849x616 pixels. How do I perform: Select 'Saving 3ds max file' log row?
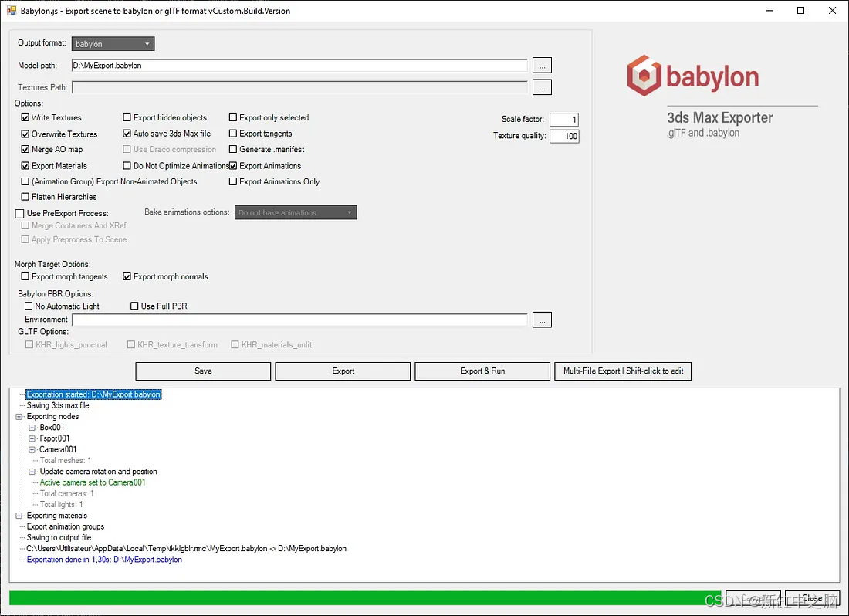[x=58, y=405]
